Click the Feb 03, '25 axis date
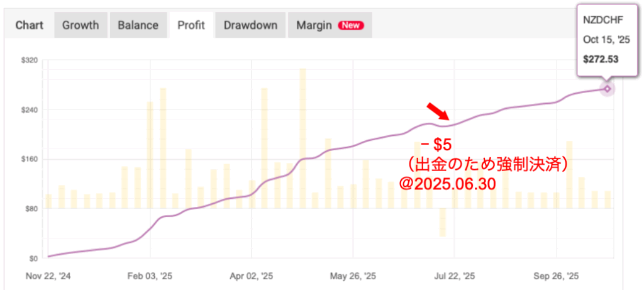Image resolution: width=644 pixels, height=290 pixels. click(x=150, y=276)
